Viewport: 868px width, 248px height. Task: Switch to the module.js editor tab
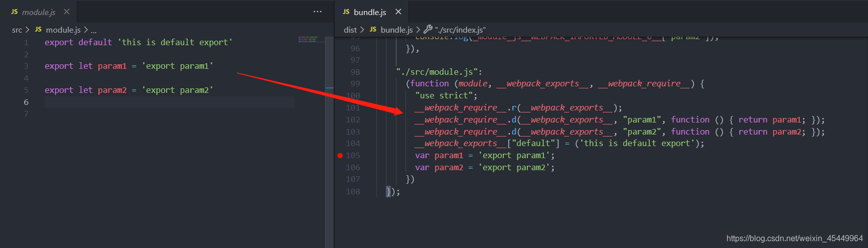pos(39,12)
